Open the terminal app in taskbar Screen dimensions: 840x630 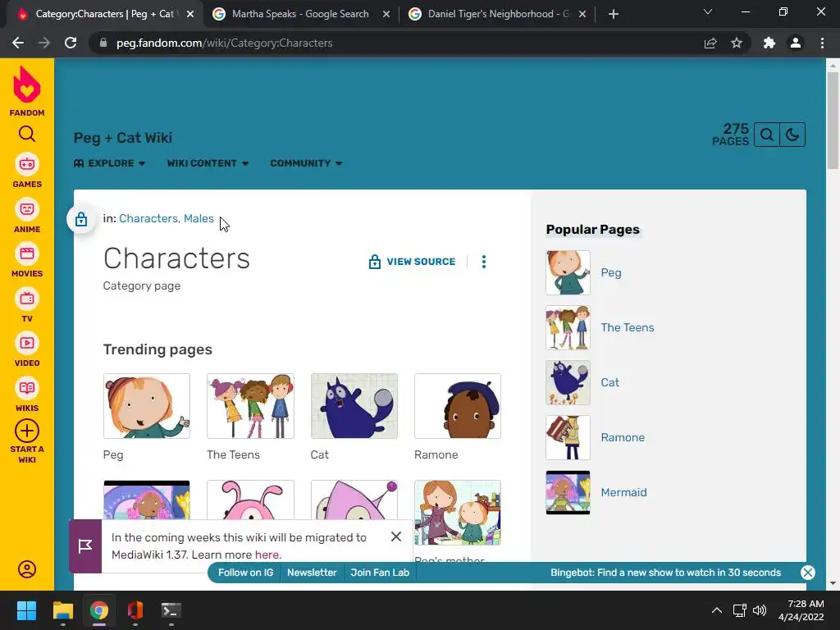pos(171,610)
